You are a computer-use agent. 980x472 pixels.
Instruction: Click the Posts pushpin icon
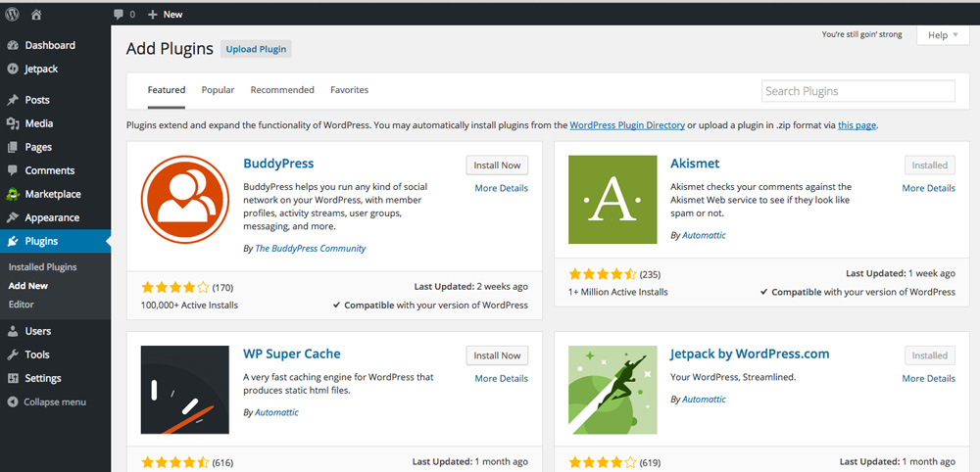click(x=13, y=100)
